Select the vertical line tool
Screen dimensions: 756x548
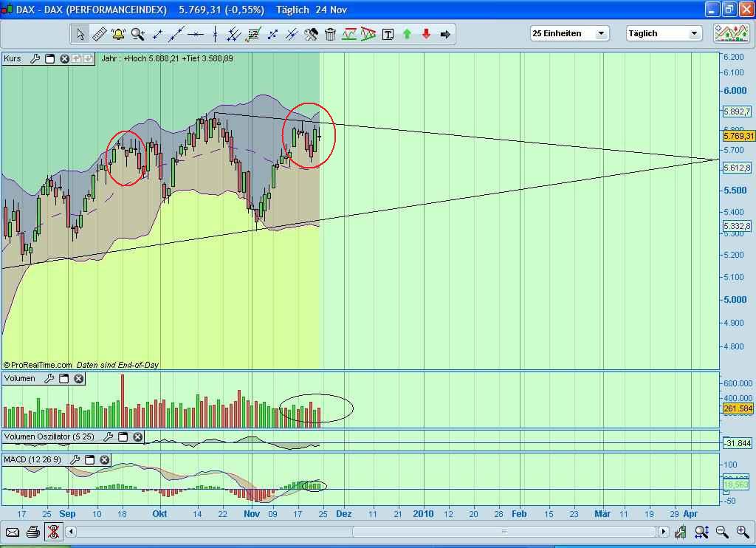(x=215, y=34)
